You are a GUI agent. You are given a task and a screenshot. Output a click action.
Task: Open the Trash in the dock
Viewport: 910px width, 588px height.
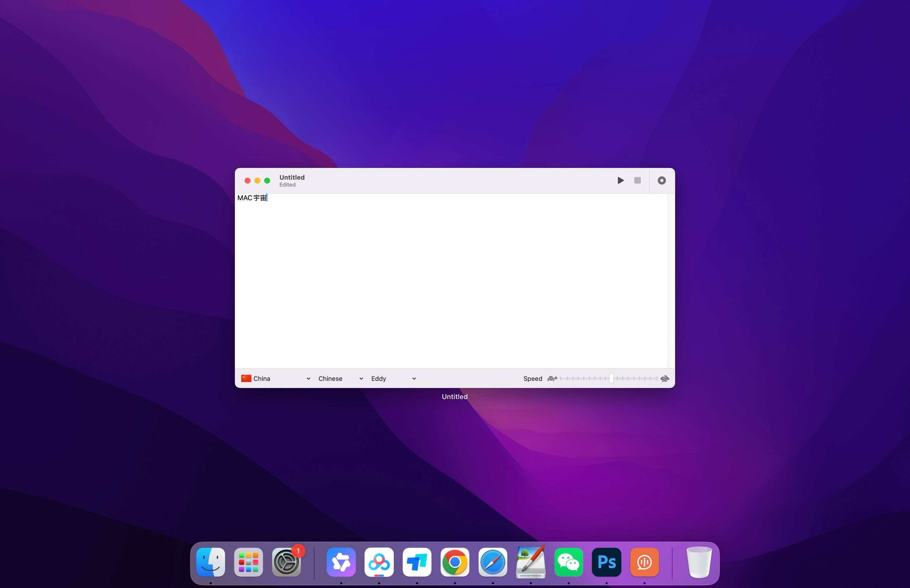pyautogui.click(x=699, y=562)
